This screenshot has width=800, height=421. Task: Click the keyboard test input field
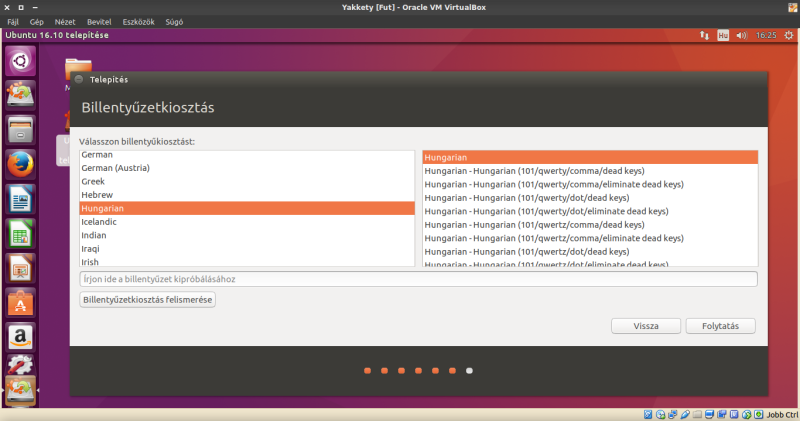[x=418, y=279]
